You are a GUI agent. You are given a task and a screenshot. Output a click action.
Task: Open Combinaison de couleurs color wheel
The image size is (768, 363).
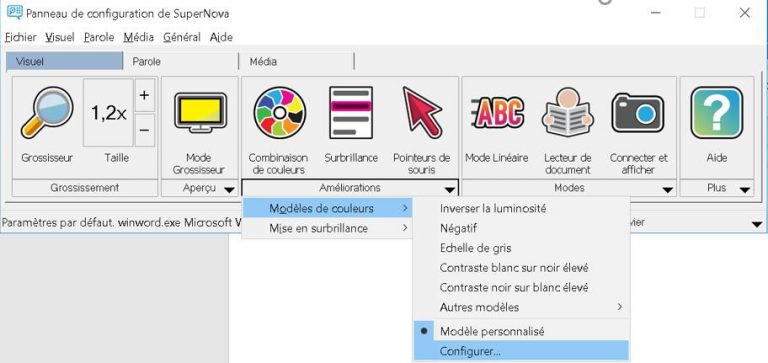click(279, 113)
